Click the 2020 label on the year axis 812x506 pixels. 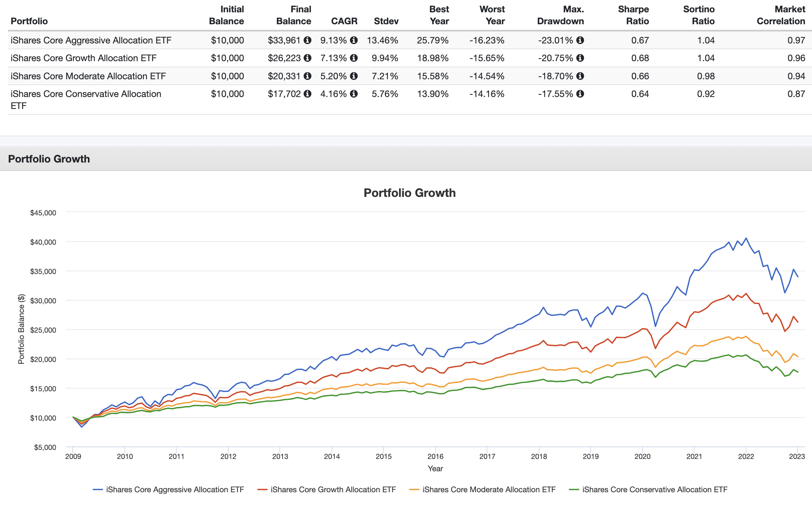642,456
